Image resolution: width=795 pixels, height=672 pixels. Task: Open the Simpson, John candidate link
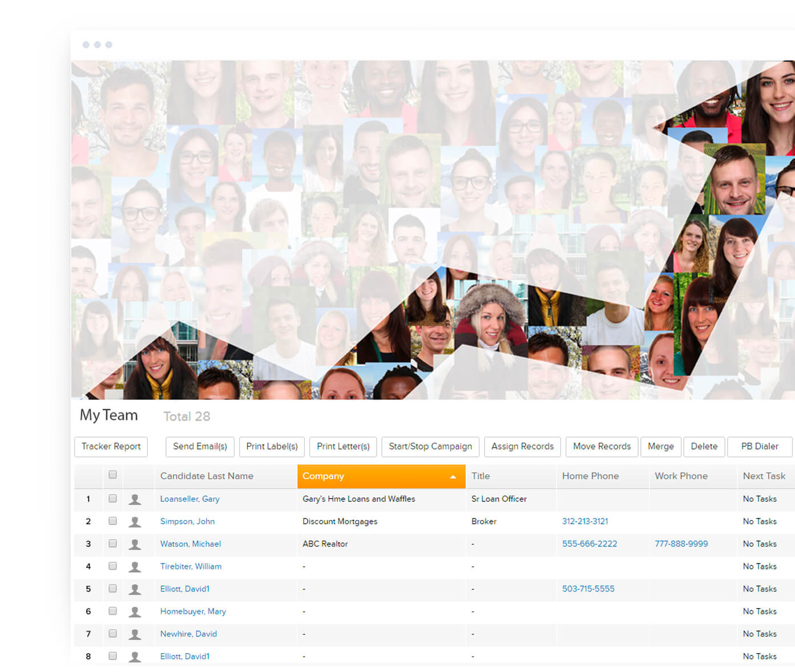187,521
